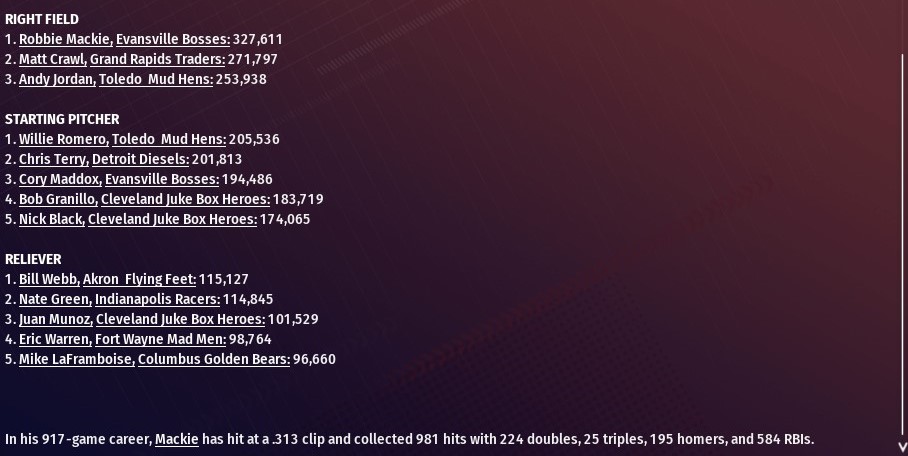Open Akron Flying Feet team link

point(140,279)
